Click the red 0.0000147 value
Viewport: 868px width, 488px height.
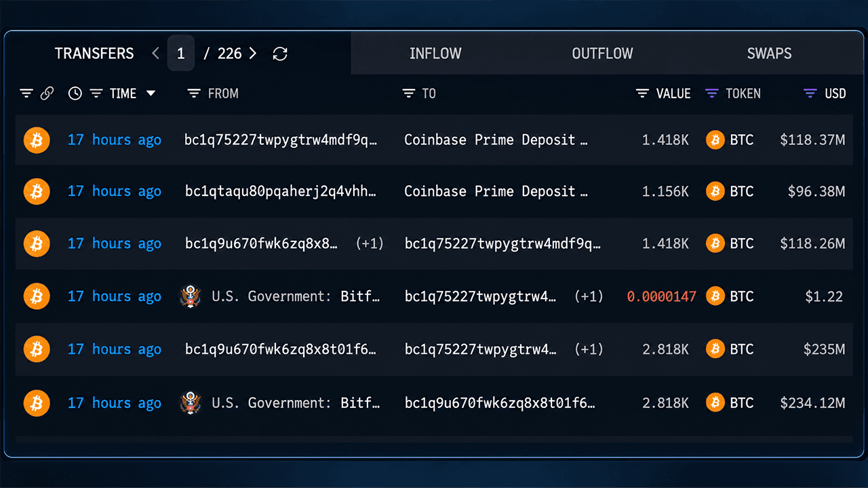661,296
